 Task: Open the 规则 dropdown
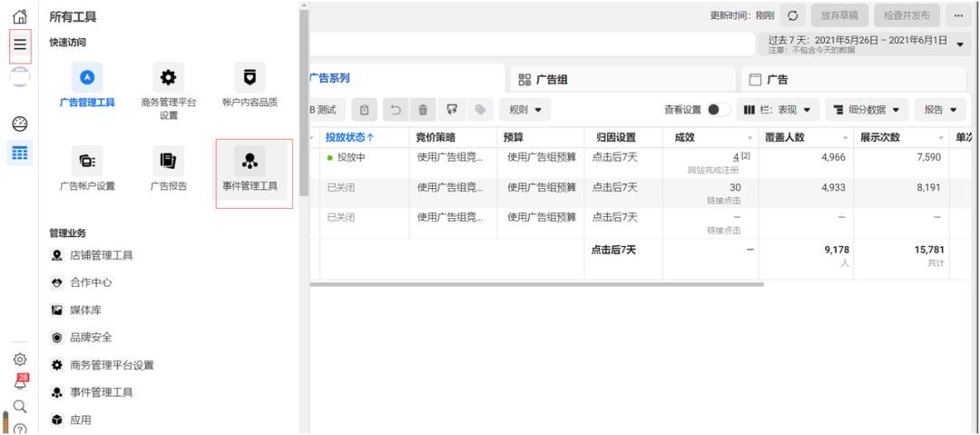(524, 110)
